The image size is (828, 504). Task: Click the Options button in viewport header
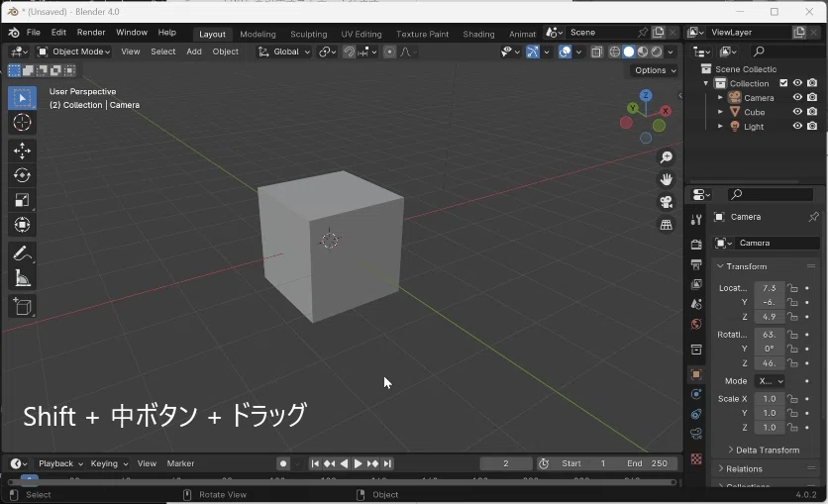coord(655,70)
